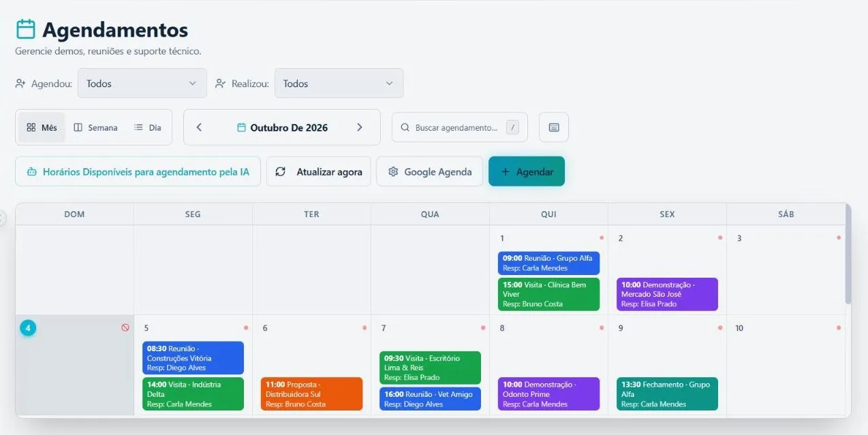Click the calendar vertical scrollbar

pyautogui.click(x=848, y=253)
